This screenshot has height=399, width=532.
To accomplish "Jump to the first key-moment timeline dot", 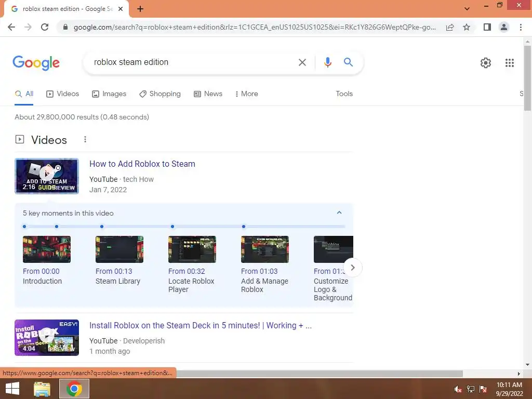I will pos(24,227).
